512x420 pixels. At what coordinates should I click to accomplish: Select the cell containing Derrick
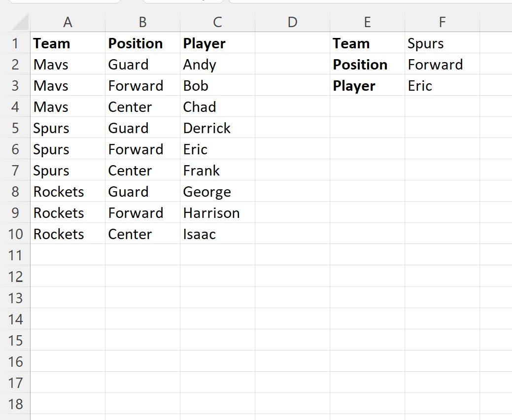217,128
